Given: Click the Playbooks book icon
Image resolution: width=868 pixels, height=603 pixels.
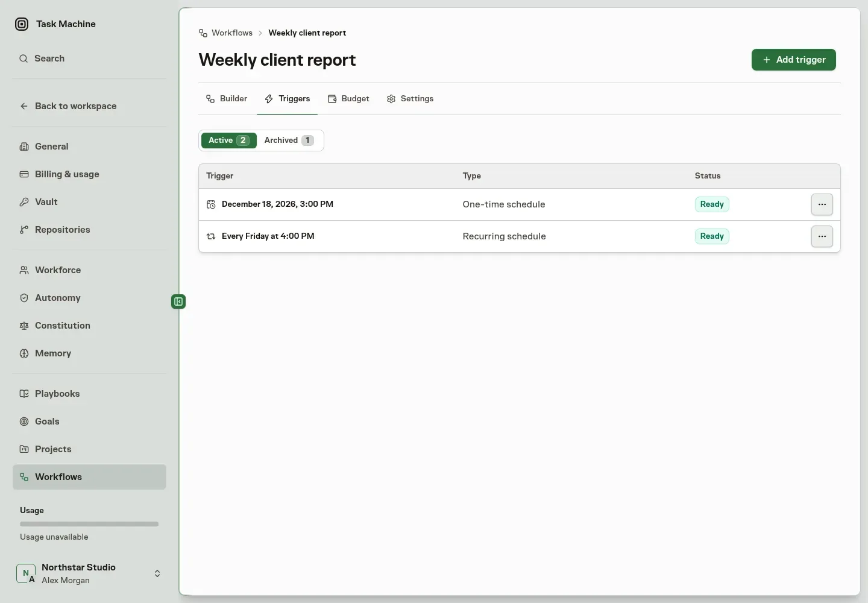Looking at the screenshot, I should pyautogui.click(x=24, y=394).
